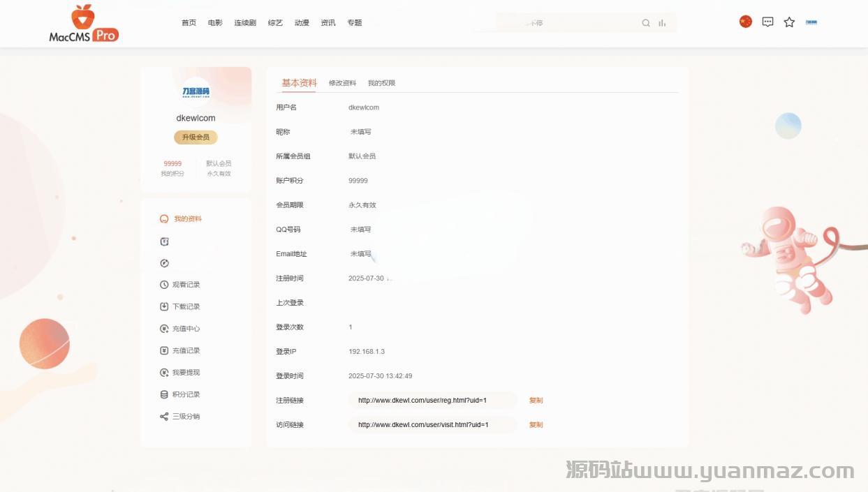Viewport: 868px width, 492px height.
Task: Open the message bubble icon in header
Action: click(x=767, y=22)
